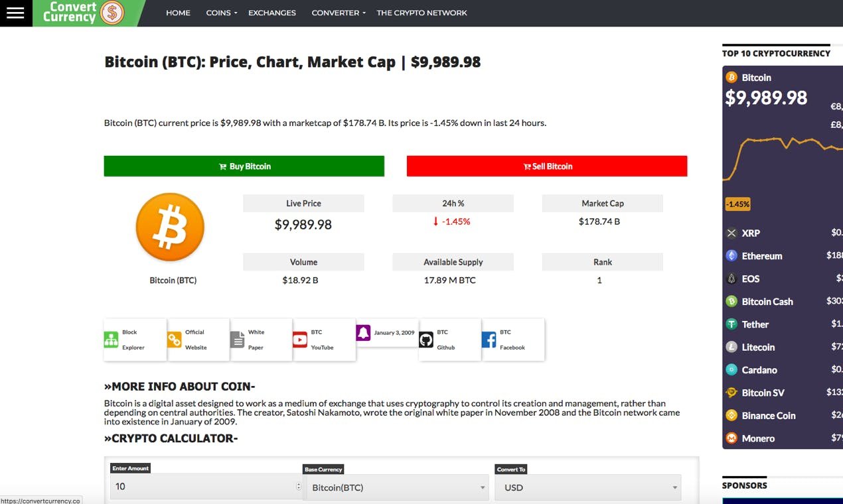The width and height of the screenshot is (843, 504).
Task: Click the CRYPTO CALCULATOR heading
Action: tap(171, 438)
